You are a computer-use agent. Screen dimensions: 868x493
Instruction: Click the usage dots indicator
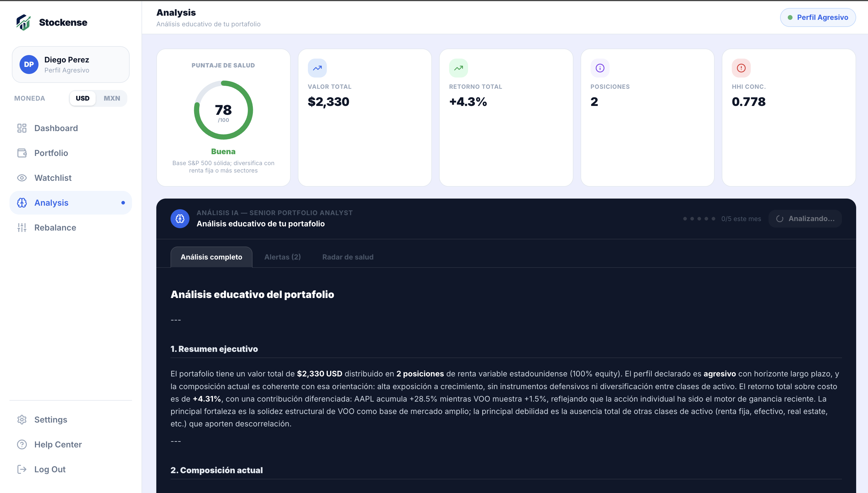tap(699, 219)
